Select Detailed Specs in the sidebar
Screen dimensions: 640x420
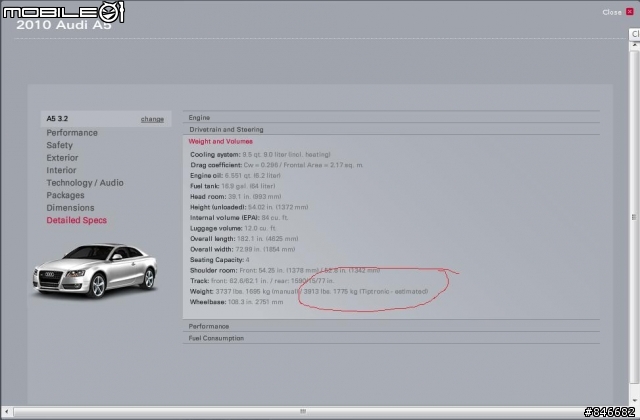[x=76, y=220]
